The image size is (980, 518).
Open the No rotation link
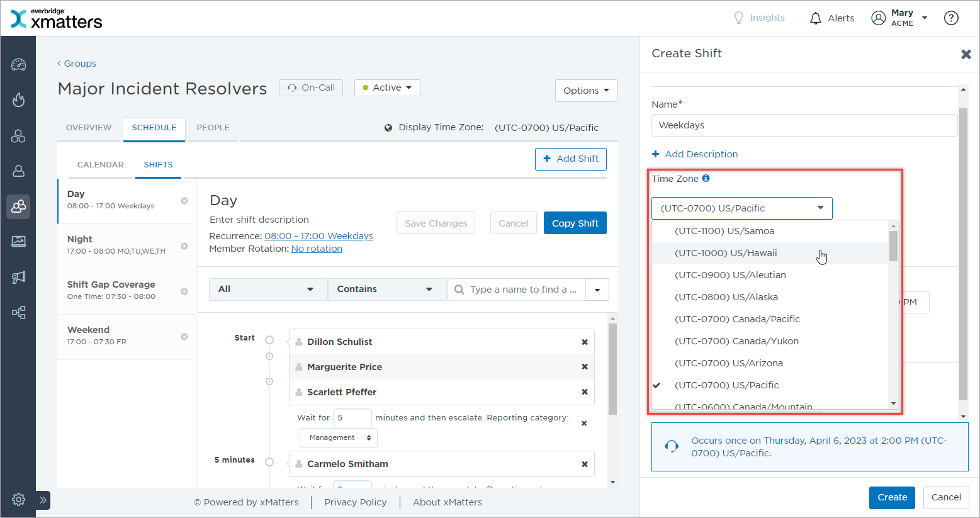click(317, 249)
